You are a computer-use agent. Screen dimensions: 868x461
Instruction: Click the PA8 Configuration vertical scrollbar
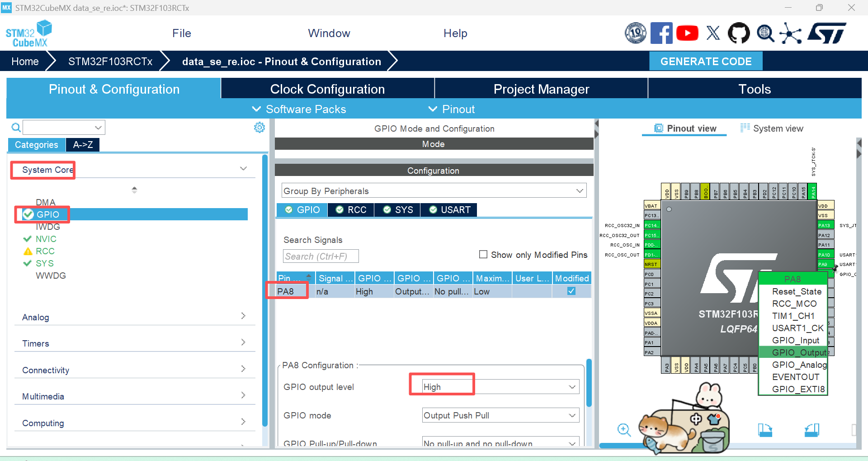[x=589, y=382]
